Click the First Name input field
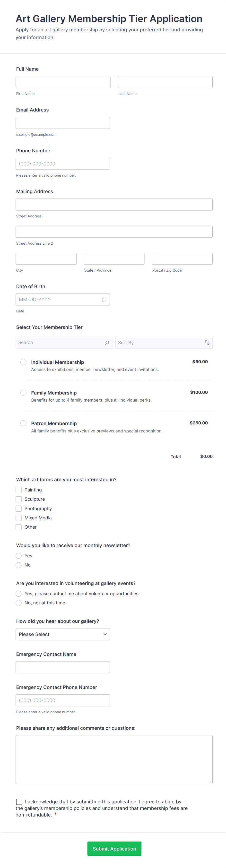 click(63, 82)
